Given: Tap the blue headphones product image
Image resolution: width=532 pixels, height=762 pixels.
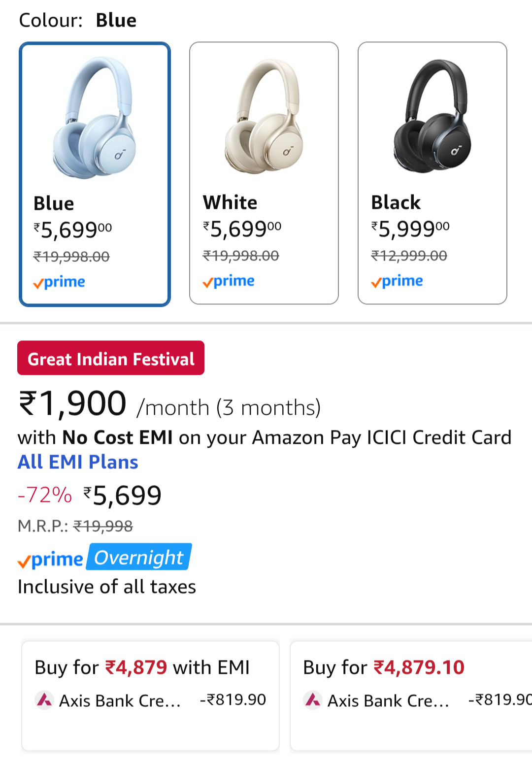Looking at the screenshot, I should click(95, 117).
